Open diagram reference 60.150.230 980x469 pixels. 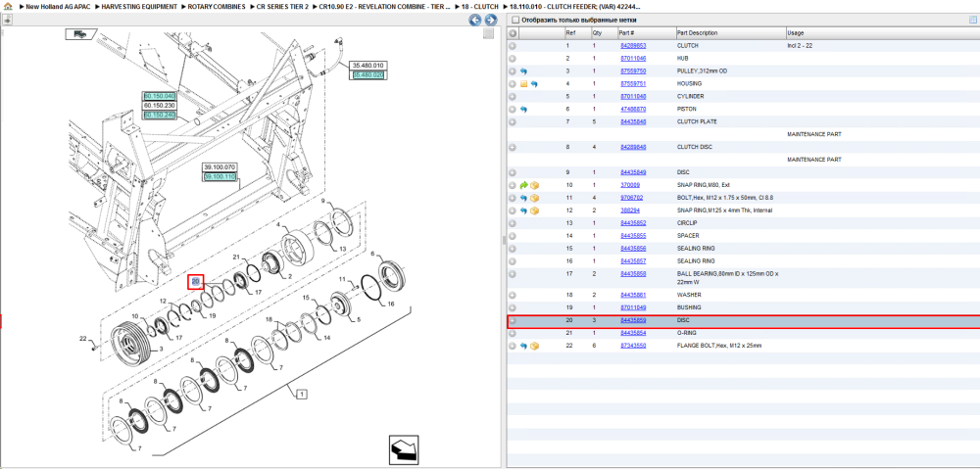click(x=159, y=106)
